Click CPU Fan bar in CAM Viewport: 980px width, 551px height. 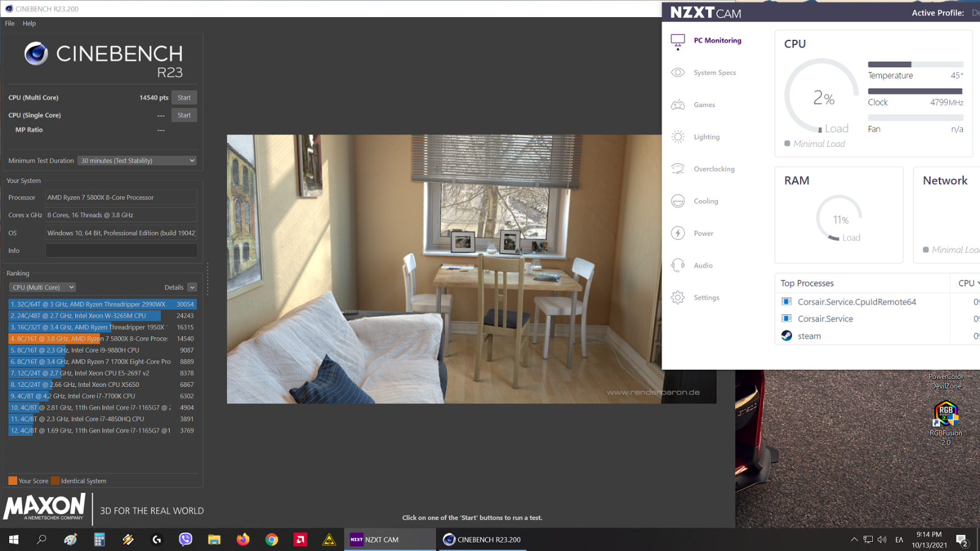click(916, 118)
